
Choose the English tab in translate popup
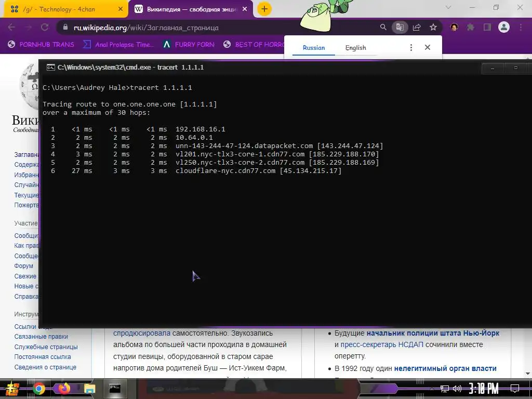pyautogui.click(x=355, y=48)
